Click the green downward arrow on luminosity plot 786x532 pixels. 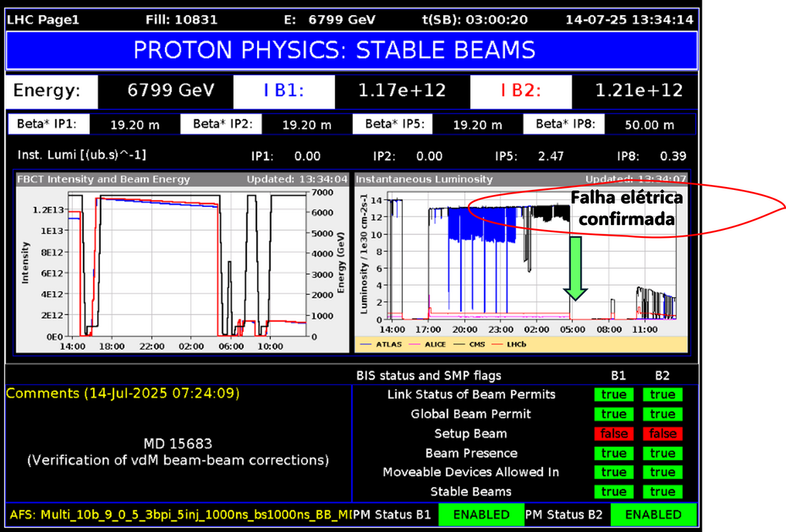pyautogui.click(x=574, y=268)
